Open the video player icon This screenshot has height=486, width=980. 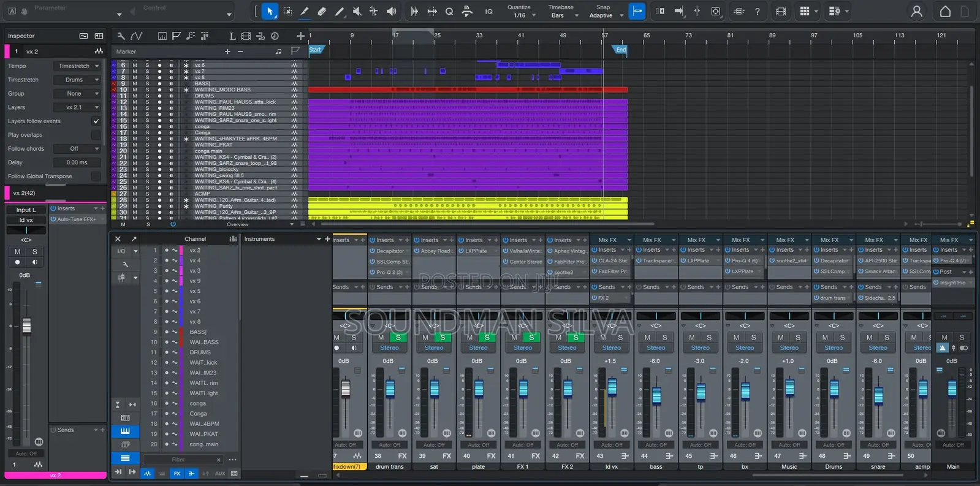pos(781,11)
